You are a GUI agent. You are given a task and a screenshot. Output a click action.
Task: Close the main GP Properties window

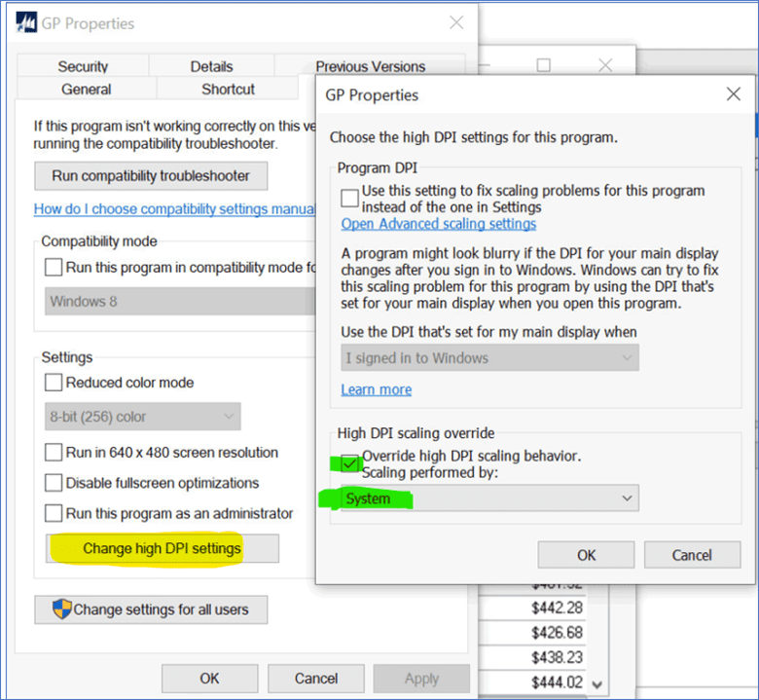[x=456, y=23]
